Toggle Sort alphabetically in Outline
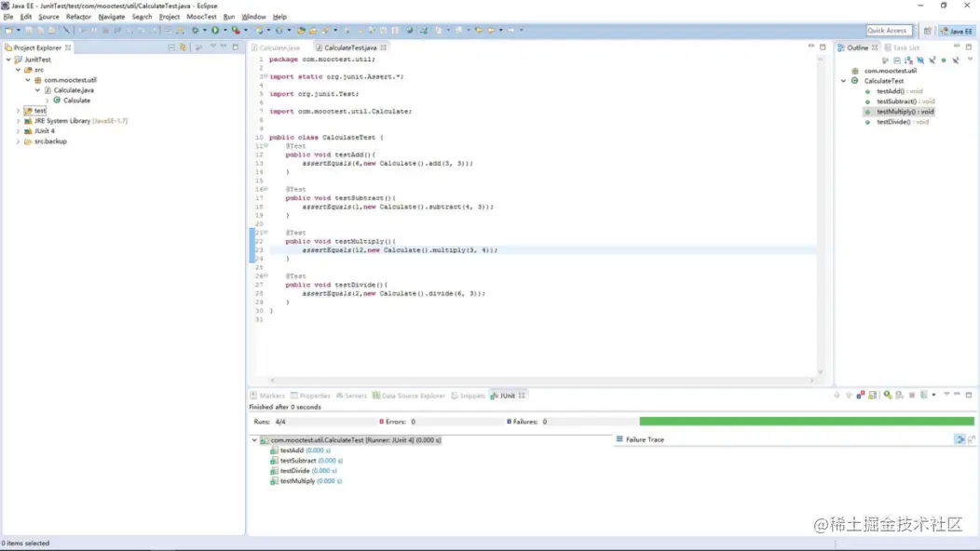Image resolution: width=980 pixels, height=551 pixels. tap(909, 60)
